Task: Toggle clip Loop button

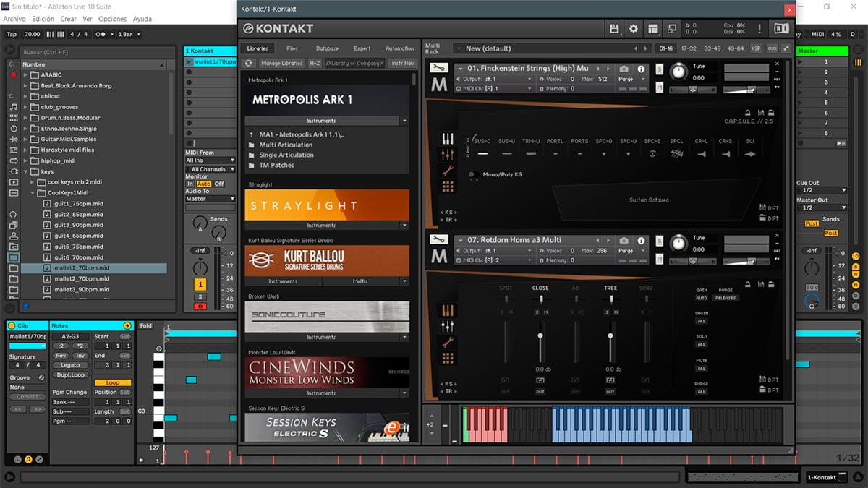Action: [112, 382]
